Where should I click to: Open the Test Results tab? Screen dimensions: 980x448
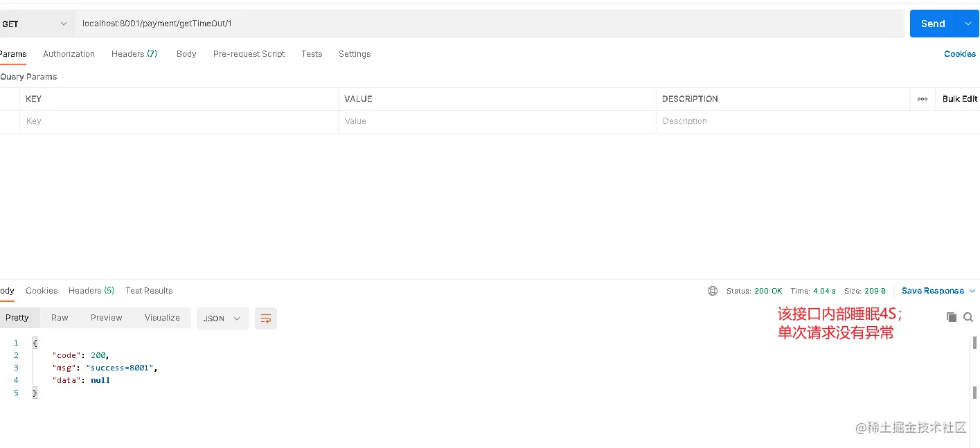tap(149, 291)
